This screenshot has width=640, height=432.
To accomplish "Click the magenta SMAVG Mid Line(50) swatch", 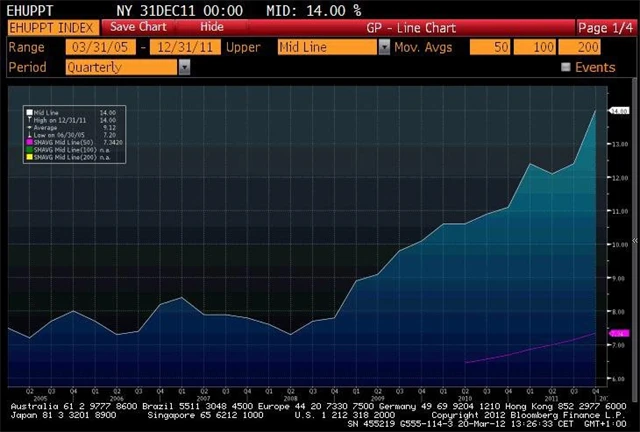I will click(x=29, y=143).
